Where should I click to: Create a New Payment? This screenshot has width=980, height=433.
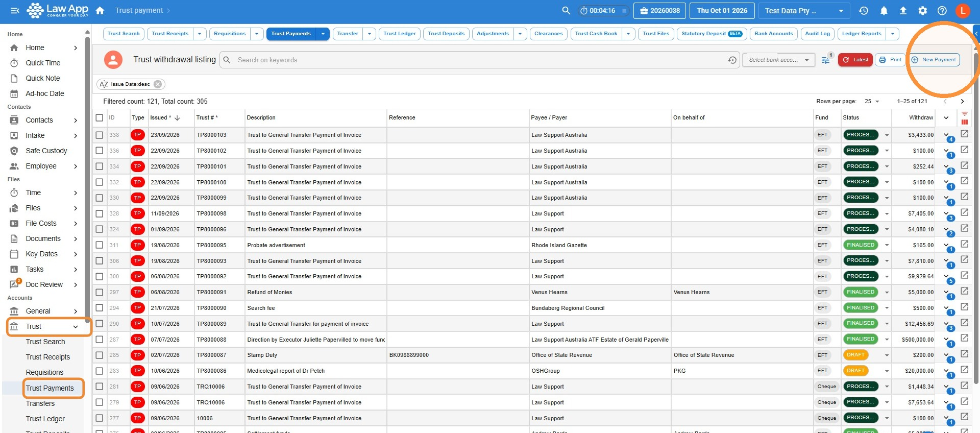pyautogui.click(x=934, y=60)
